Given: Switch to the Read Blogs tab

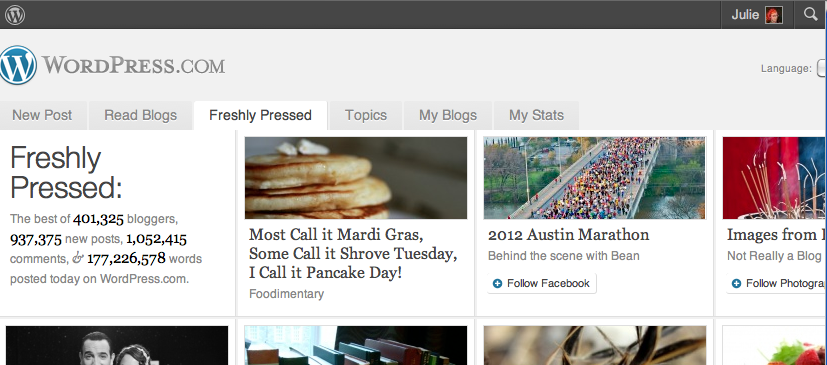Looking at the screenshot, I should pos(140,116).
